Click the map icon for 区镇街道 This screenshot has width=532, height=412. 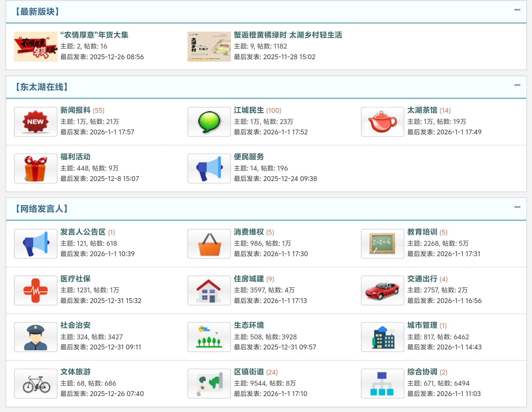(x=209, y=383)
